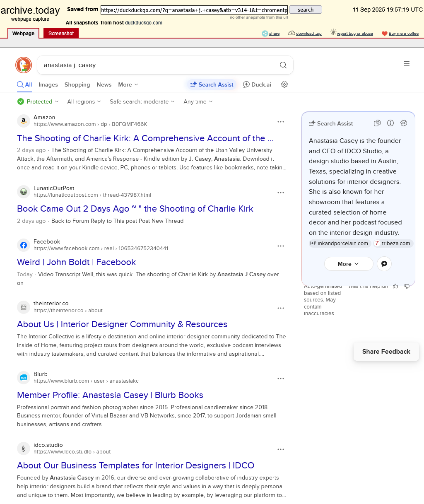Viewport: 424px width, 504px height.
Task: Click the chat bubble icon beside More
Action: pyautogui.click(x=384, y=264)
